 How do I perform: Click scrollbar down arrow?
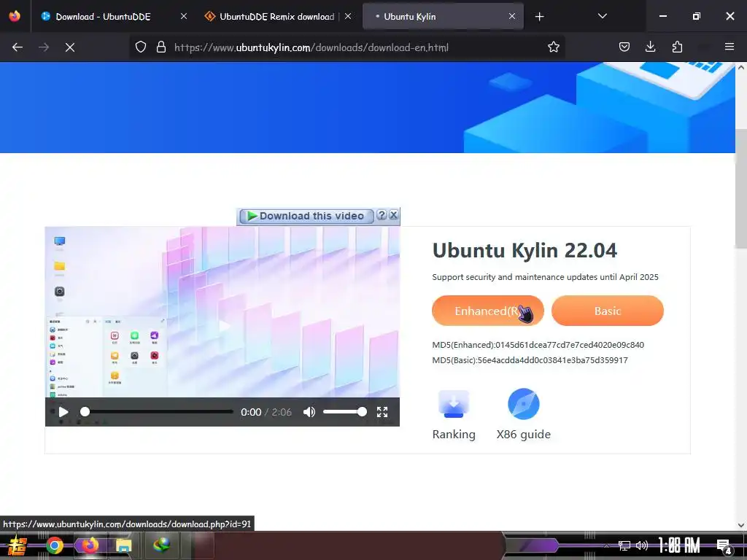741,525
